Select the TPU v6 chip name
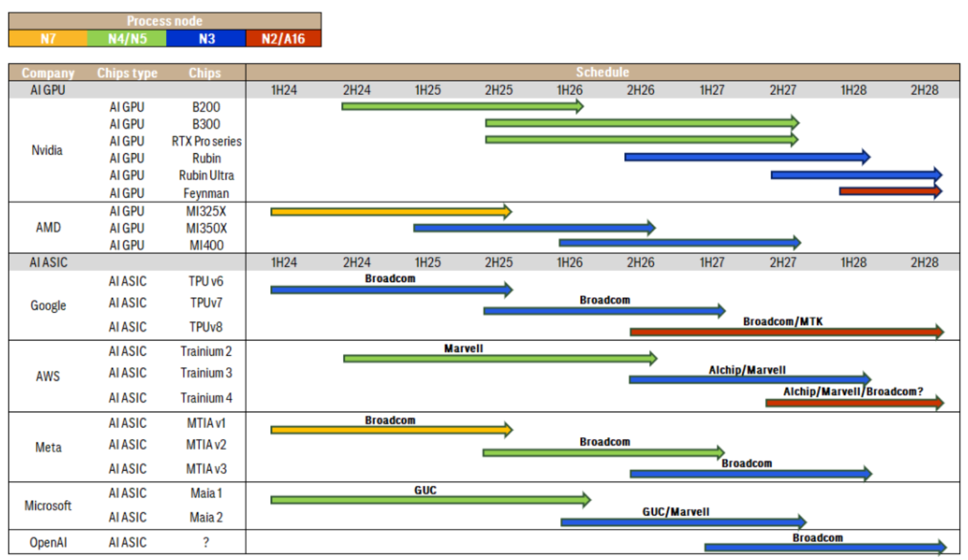This screenshot has height=560, width=968. 206,282
